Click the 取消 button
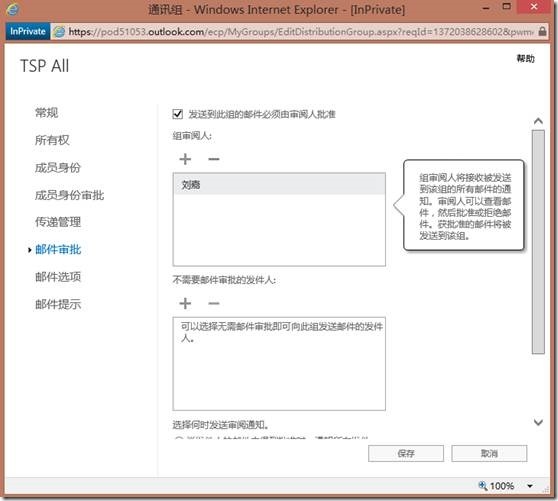 (x=489, y=453)
